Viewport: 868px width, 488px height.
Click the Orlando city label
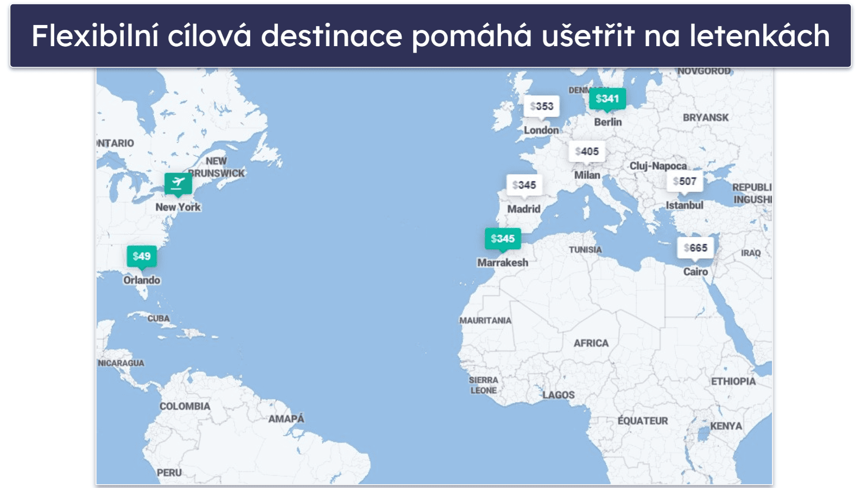coord(142,280)
